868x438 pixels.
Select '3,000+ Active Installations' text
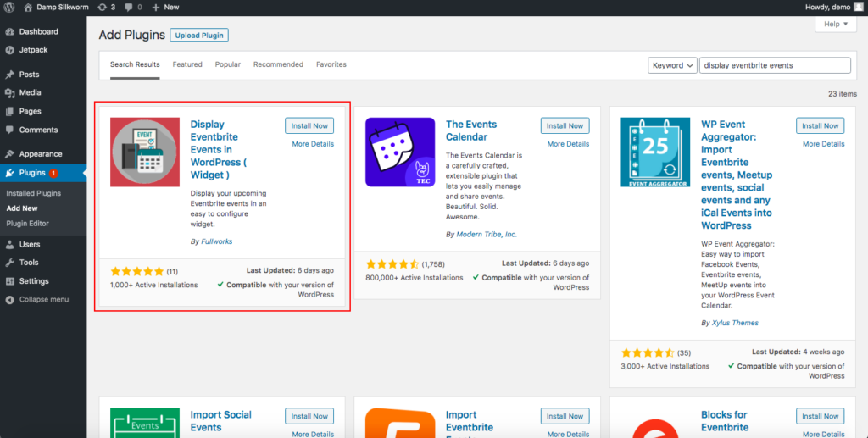pos(665,366)
